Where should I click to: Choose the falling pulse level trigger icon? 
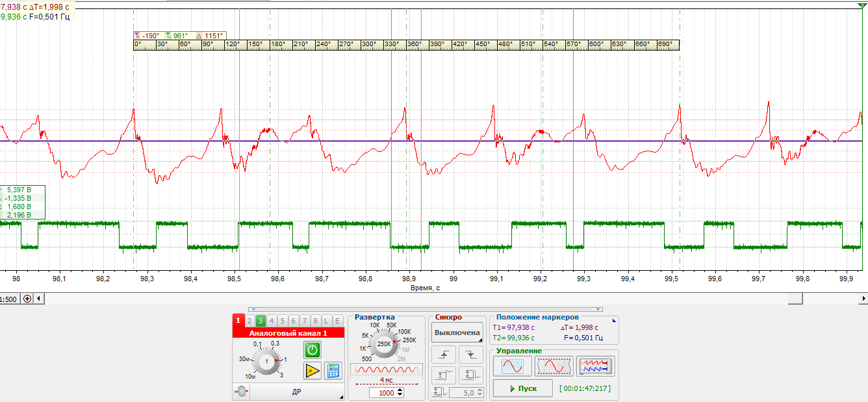coord(471,375)
